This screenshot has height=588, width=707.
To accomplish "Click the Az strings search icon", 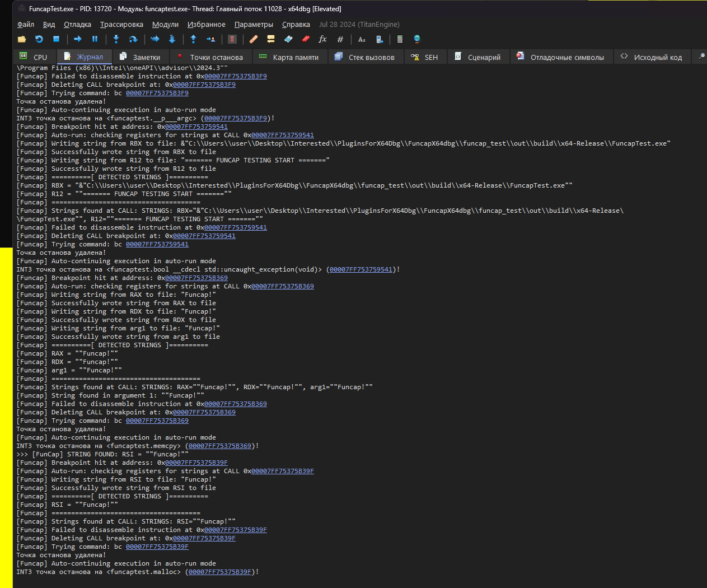I will click(x=362, y=39).
